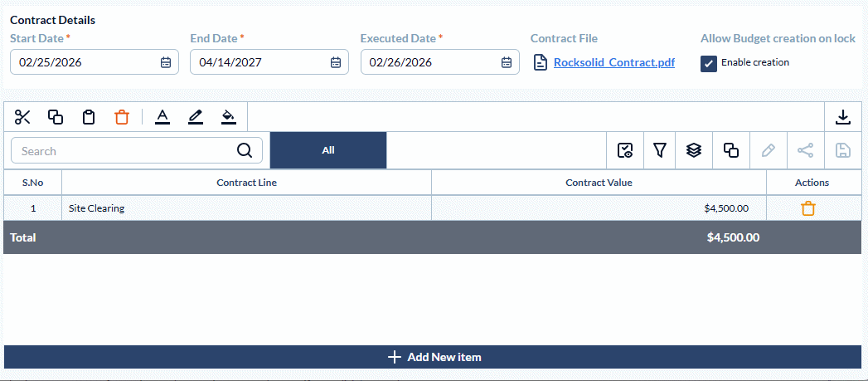Click the magnifier search icon

pos(244,150)
